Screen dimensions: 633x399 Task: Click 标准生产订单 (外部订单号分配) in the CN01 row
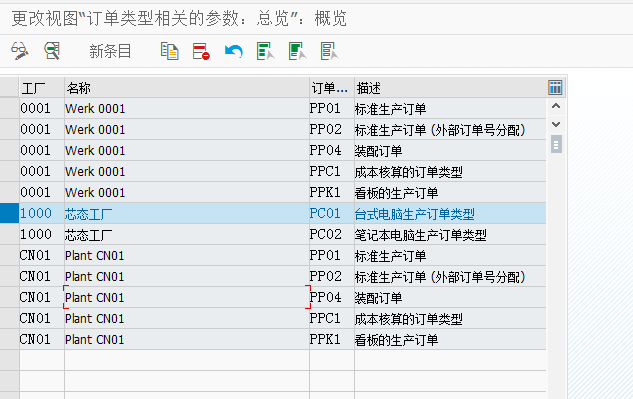440,277
